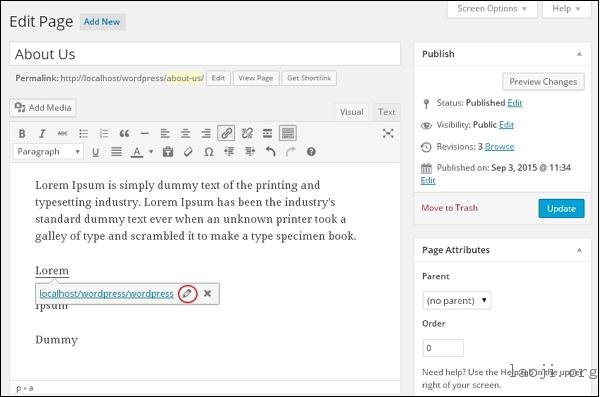
Task: Open the Parent page dropdown
Action: [x=457, y=301]
